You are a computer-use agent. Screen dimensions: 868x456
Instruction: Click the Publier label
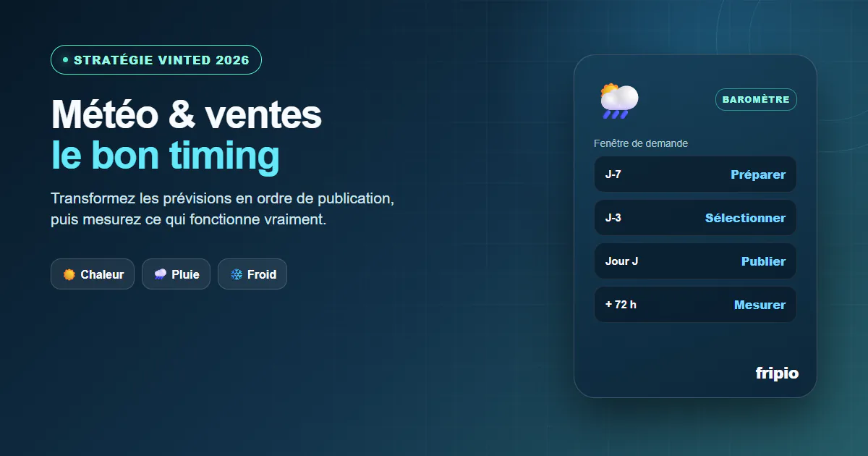pos(763,261)
